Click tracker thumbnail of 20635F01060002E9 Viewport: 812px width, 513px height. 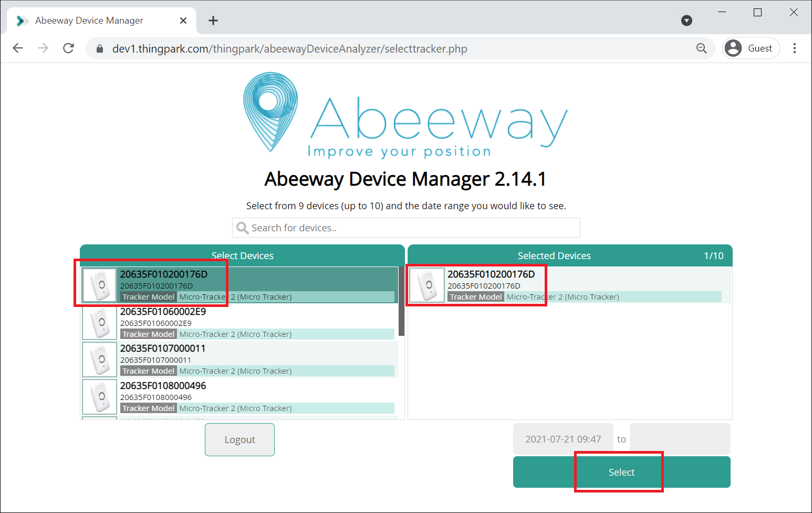(x=99, y=323)
